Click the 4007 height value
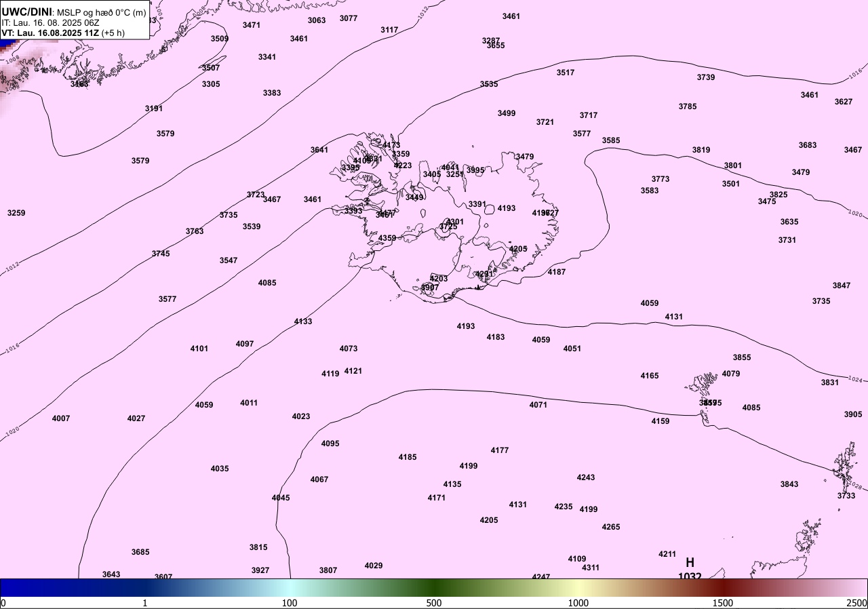Image resolution: width=868 pixels, height=609 pixels. pos(61,418)
